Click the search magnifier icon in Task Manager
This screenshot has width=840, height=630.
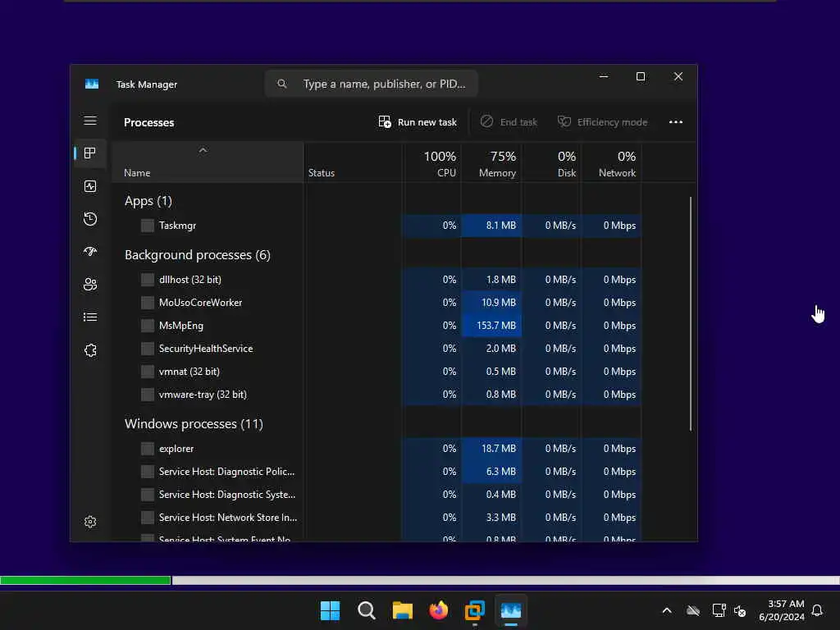[282, 84]
